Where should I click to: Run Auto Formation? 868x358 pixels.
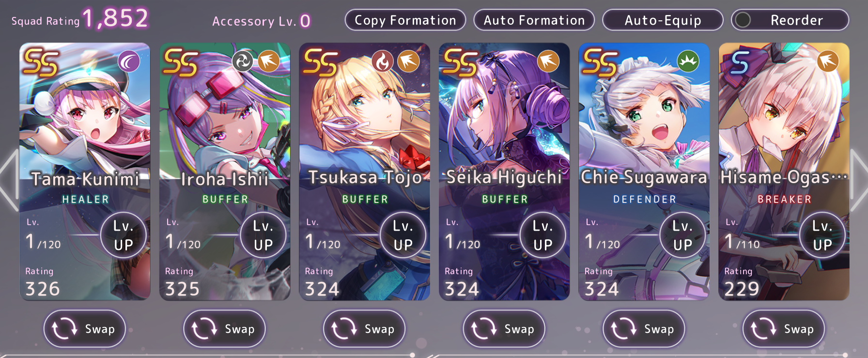coord(534,20)
